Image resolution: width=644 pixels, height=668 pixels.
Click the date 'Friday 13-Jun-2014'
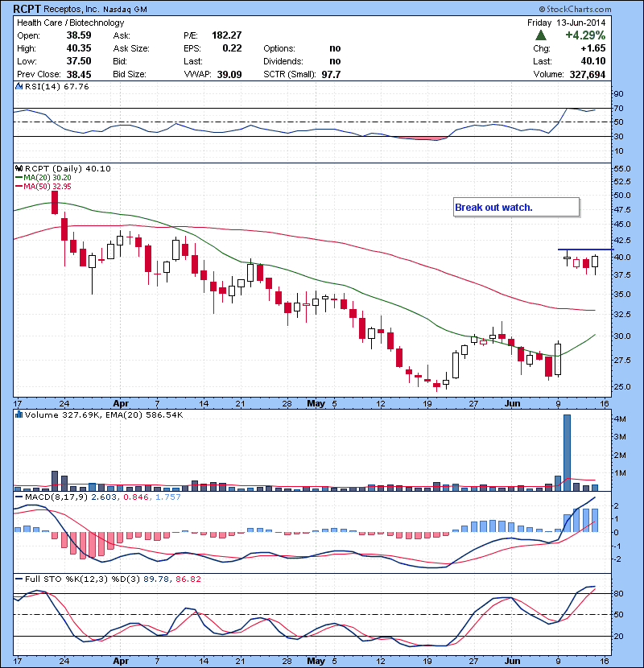click(x=566, y=23)
